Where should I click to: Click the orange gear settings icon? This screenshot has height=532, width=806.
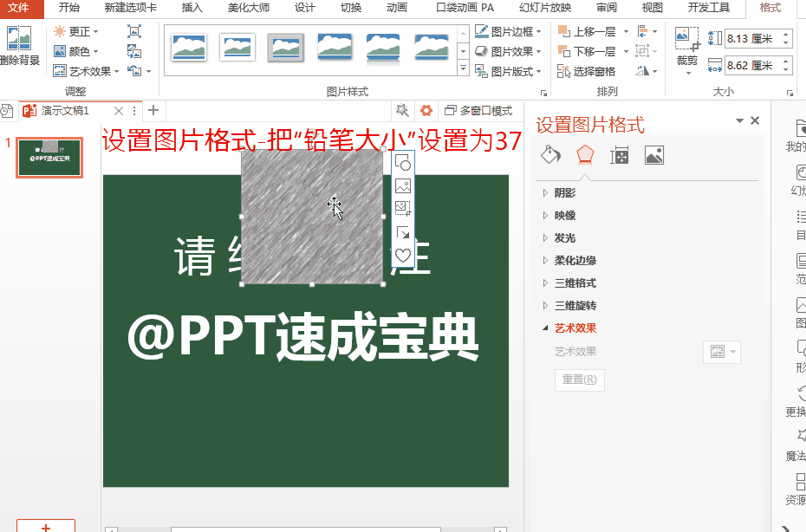click(x=426, y=111)
